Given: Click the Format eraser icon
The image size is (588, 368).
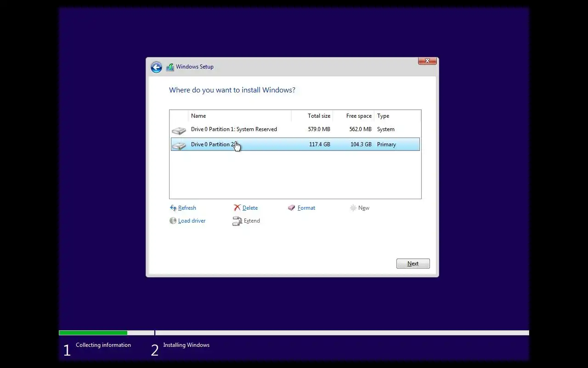Looking at the screenshot, I should coord(292,208).
